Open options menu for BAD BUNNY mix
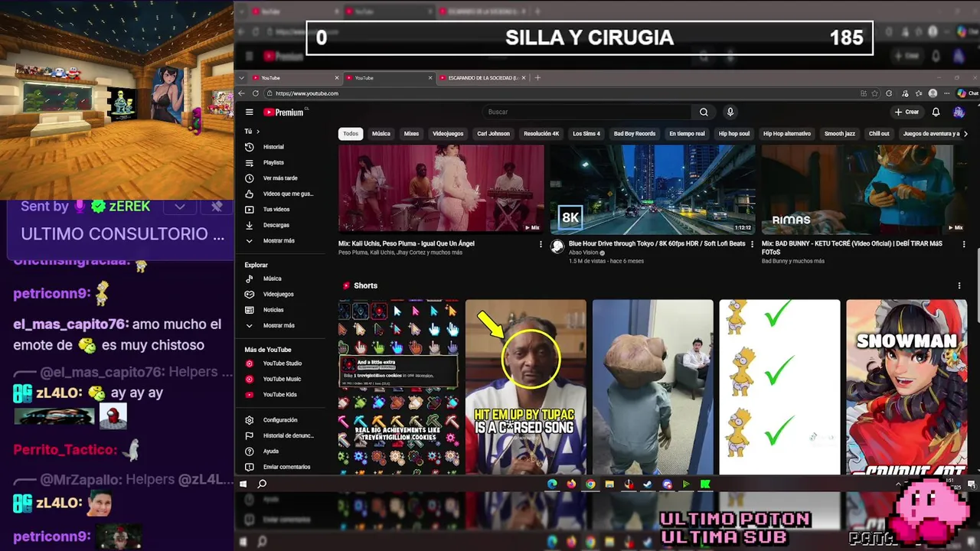The height and width of the screenshot is (551, 980). click(964, 244)
